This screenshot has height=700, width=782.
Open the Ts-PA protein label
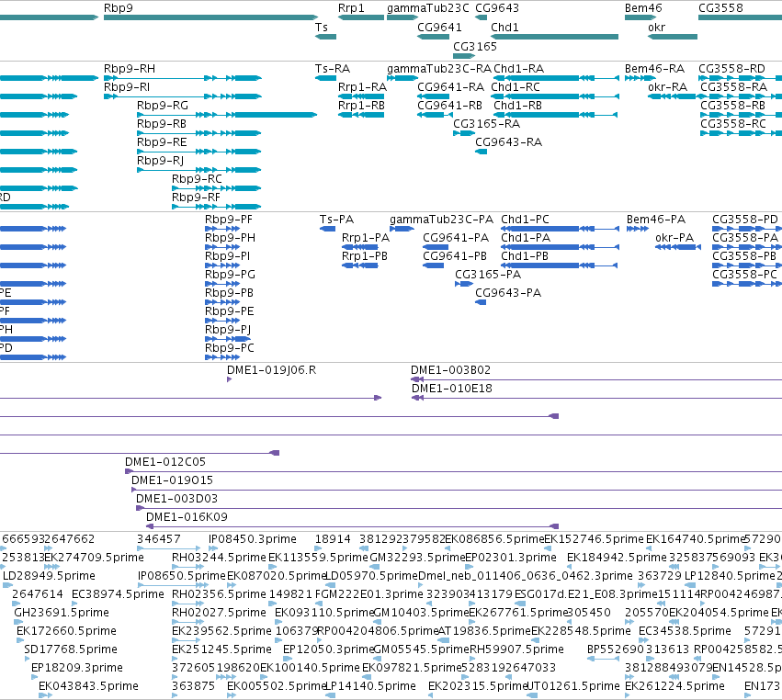pyautogui.click(x=336, y=220)
